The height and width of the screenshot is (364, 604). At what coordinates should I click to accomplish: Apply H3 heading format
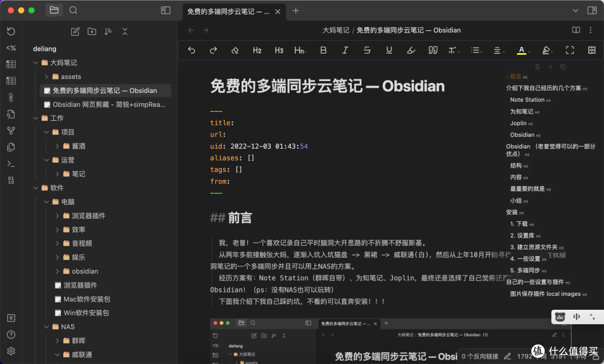[x=279, y=50]
